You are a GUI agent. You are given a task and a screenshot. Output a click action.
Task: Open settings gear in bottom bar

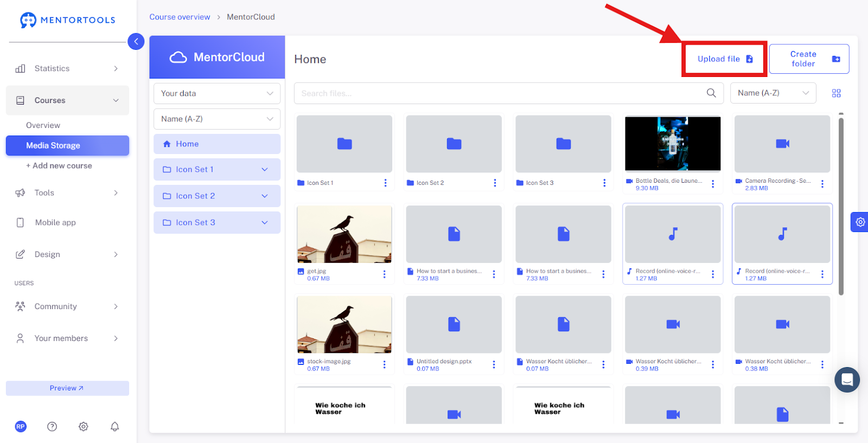click(x=84, y=427)
